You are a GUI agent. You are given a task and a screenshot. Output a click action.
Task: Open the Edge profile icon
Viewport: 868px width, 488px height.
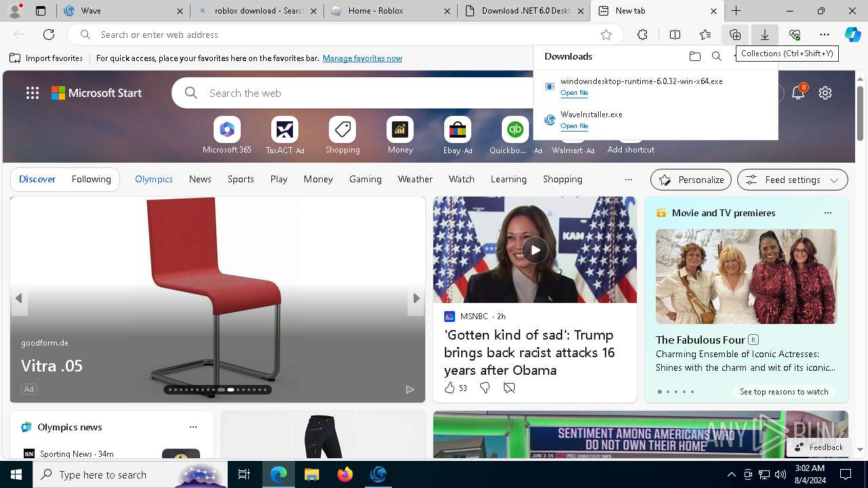(x=15, y=11)
